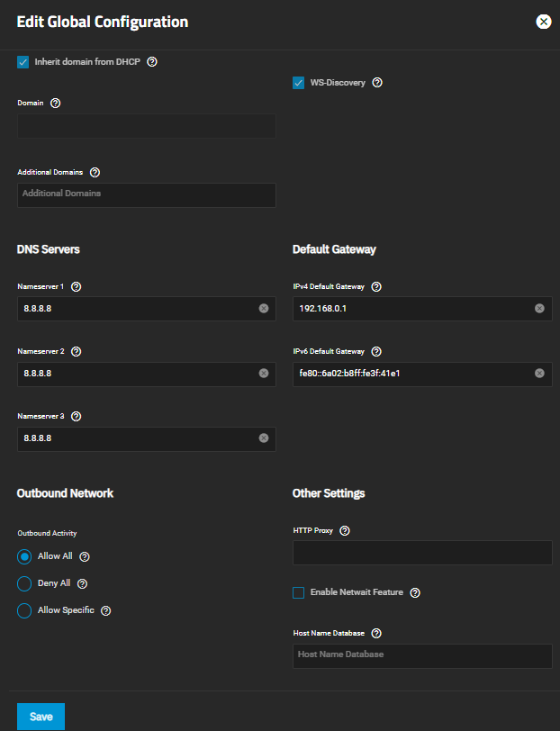Uncheck Inherit domain from DHCP
This screenshot has height=731, width=560.
(23, 62)
